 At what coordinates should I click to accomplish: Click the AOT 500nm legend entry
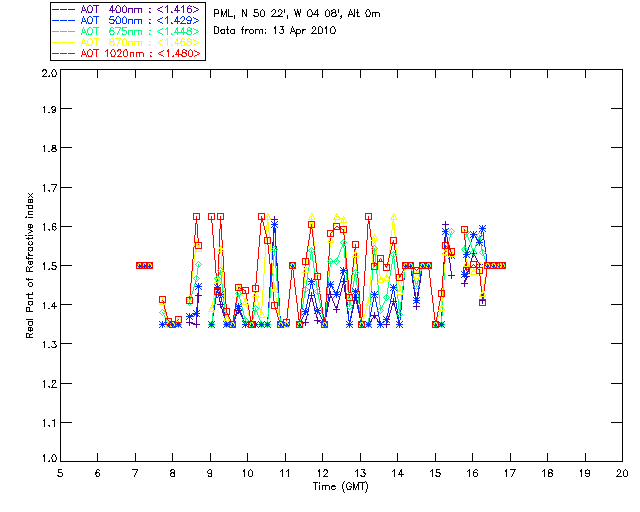coord(127,20)
